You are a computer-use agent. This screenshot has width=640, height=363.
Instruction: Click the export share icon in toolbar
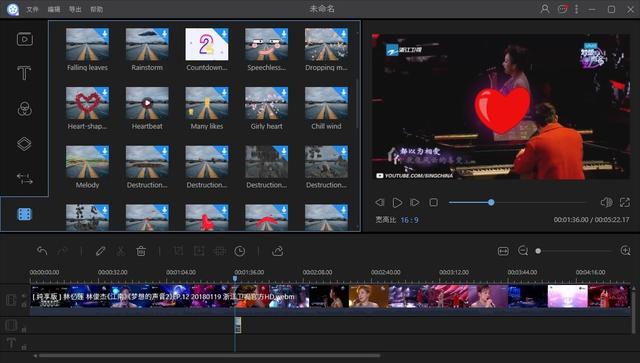[x=278, y=251]
